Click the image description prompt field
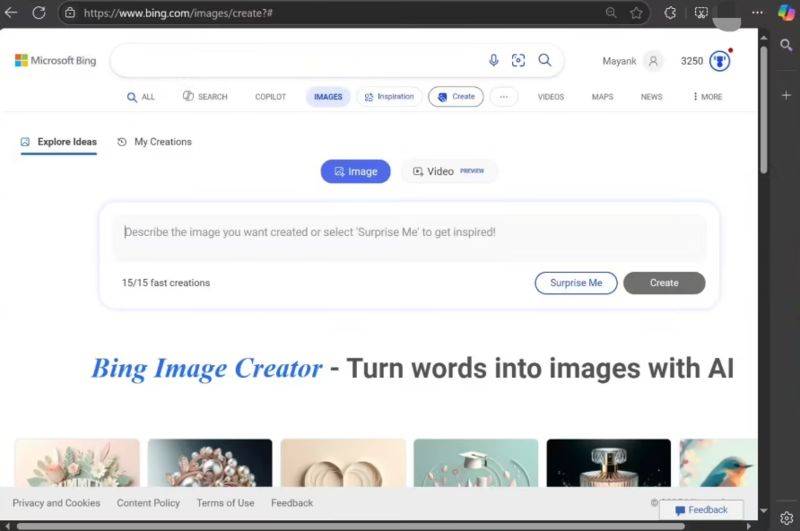800x531 pixels. click(408, 232)
